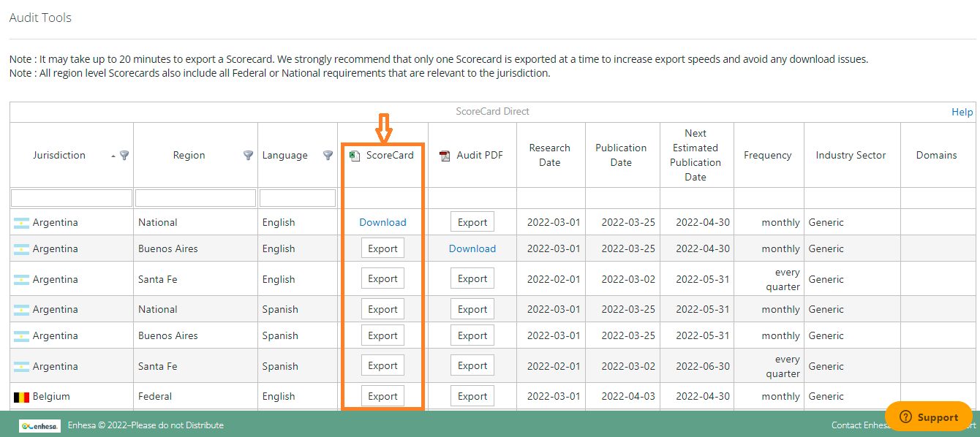Export ScoreCard for Belgium Federal
Viewport: 980px width, 437px height.
point(382,396)
